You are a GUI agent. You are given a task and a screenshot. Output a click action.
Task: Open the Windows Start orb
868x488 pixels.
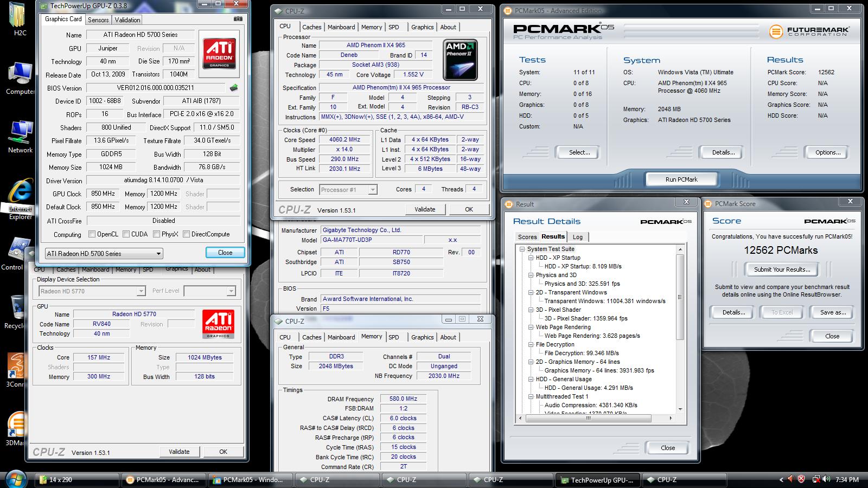click(x=15, y=478)
